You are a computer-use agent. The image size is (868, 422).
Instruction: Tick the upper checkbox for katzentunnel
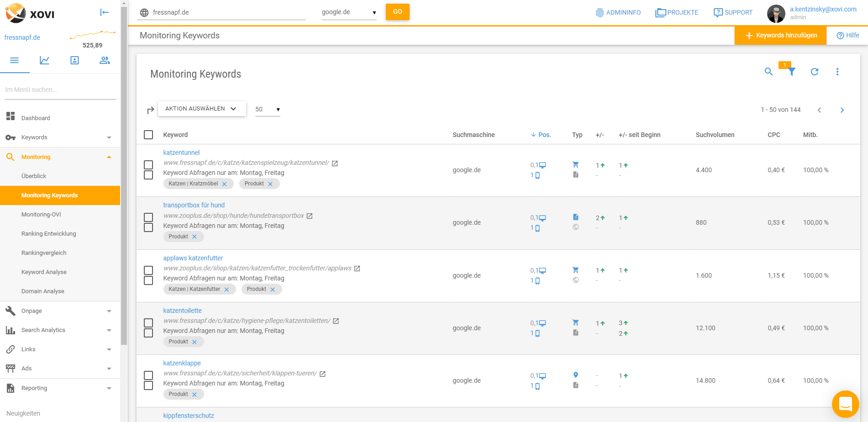148,165
